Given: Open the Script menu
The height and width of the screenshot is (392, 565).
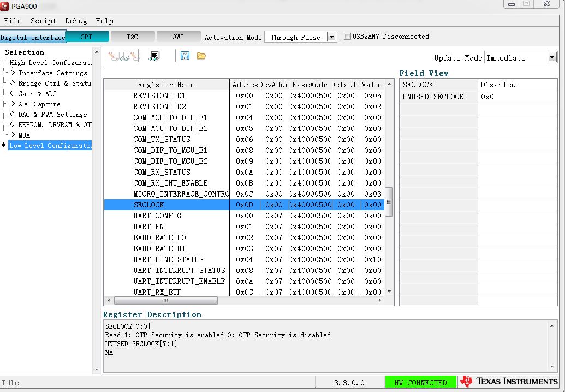Looking at the screenshot, I should click(x=43, y=21).
